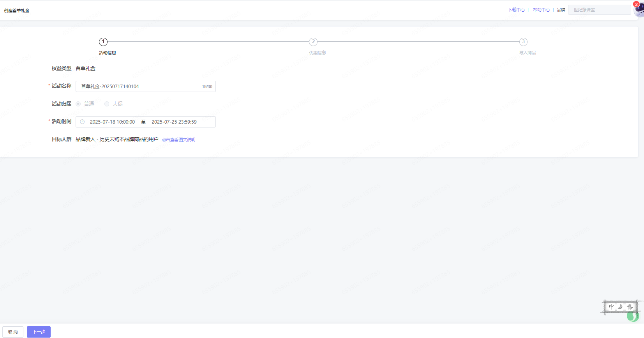The height and width of the screenshot is (338, 644).
Task: Select the 大促 radio button
Action: pos(107,104)
